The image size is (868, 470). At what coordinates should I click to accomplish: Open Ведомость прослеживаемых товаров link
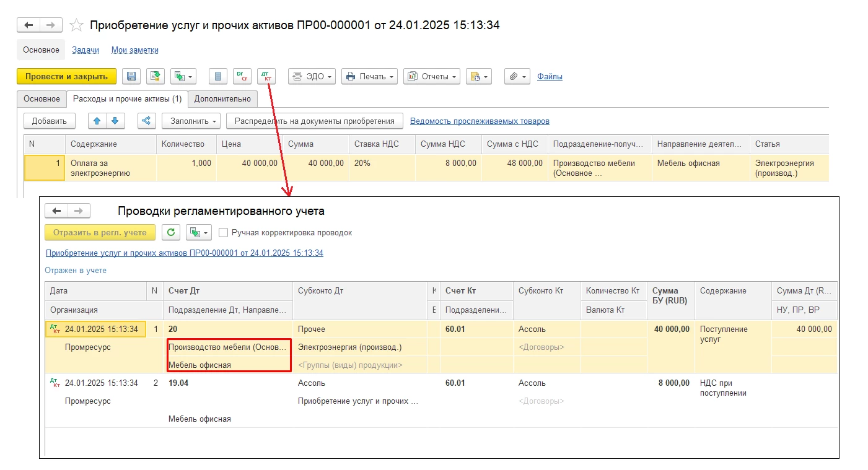480,121
